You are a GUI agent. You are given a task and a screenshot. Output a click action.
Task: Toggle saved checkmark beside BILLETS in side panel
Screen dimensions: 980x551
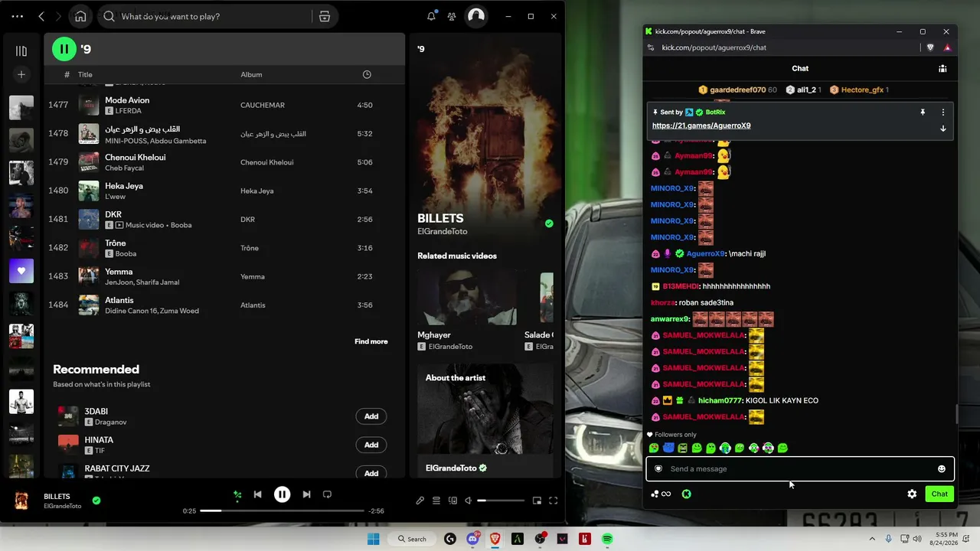coord(549,223)
